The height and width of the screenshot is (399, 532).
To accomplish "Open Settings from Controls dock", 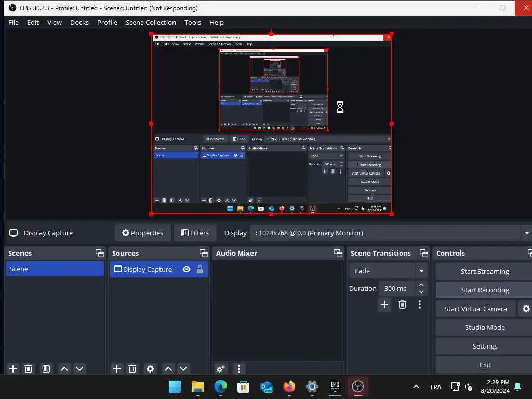I will pyautogui.click(x=484, y=346).
